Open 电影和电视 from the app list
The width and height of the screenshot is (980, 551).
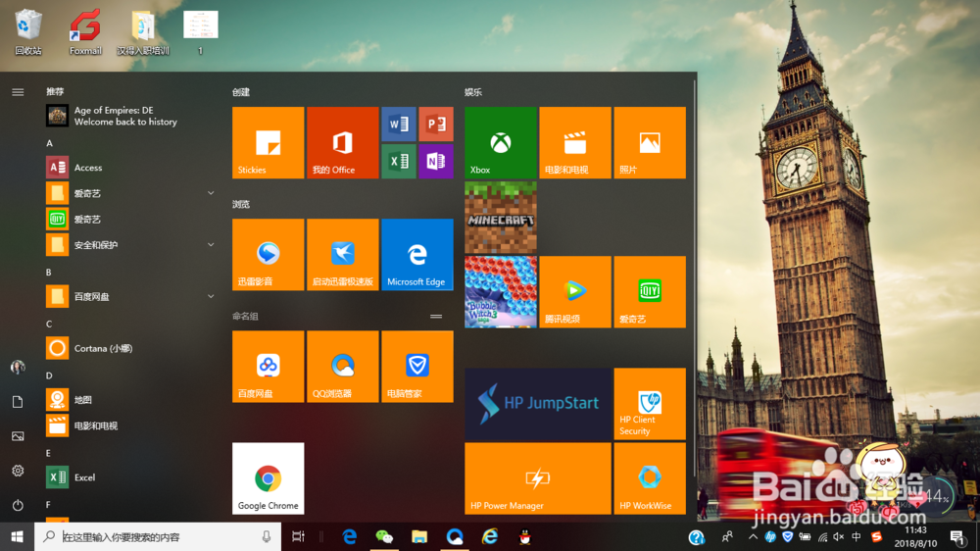[131, 426]
